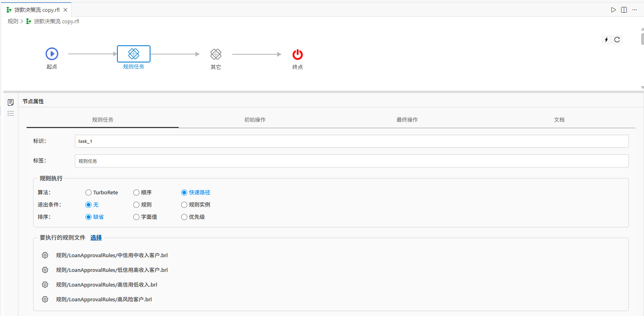This screenshot has width=644, height=316.
Task: Click the 起点 start node icon
Action: point(52,54)
